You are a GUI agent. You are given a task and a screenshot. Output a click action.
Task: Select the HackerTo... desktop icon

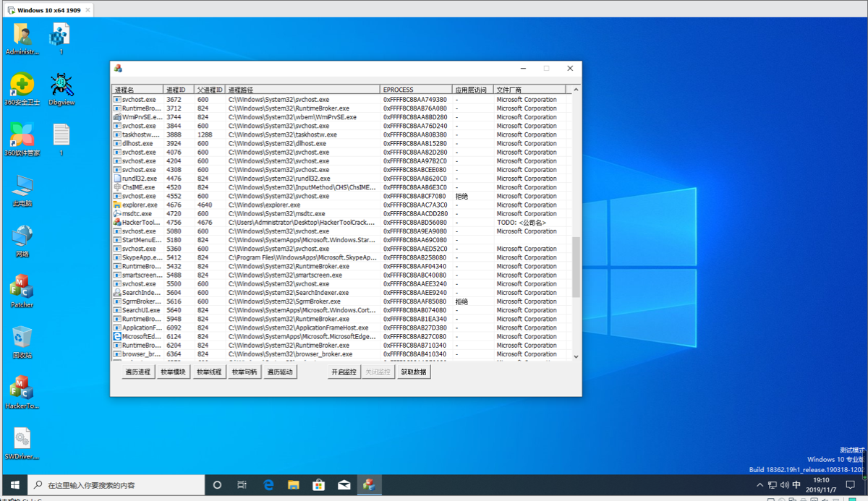point(22,393)
